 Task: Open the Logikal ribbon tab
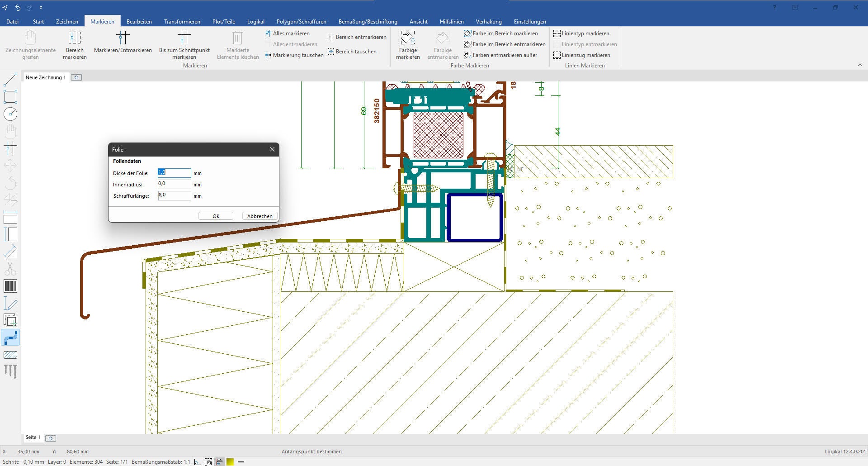coord(256,21)
